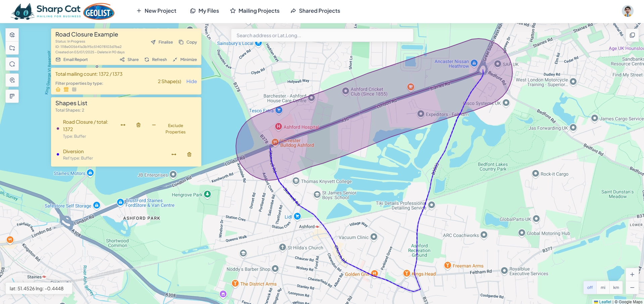Zoom to the Road Closure shape extent

(123, 125)
